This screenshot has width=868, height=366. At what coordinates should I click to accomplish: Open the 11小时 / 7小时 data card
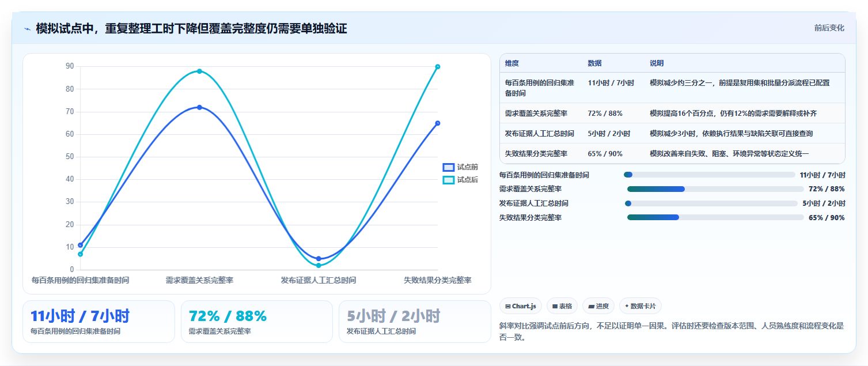98,322
